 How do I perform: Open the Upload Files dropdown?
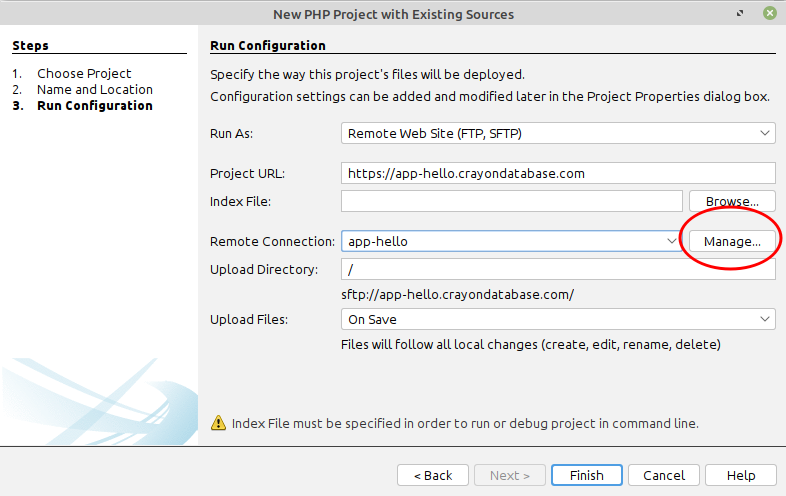558,319
